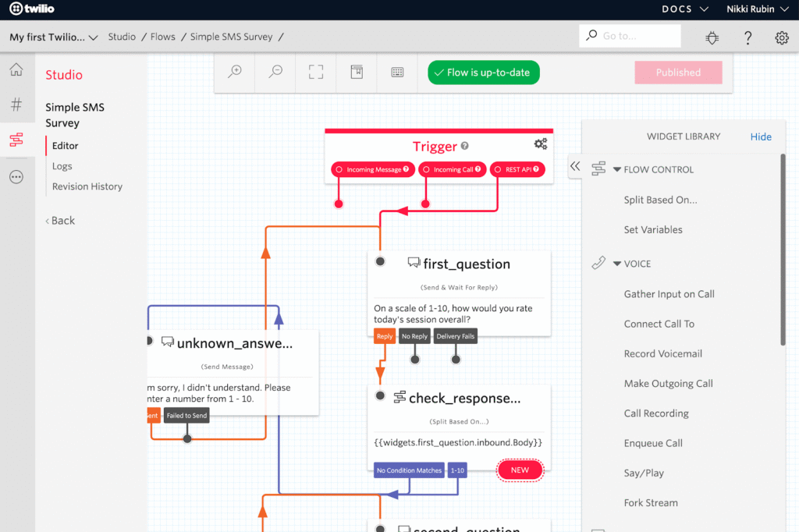This screenshot has height=532, width=799.
Task: Open Revision History in side menu
Action: tap(87, 186)
